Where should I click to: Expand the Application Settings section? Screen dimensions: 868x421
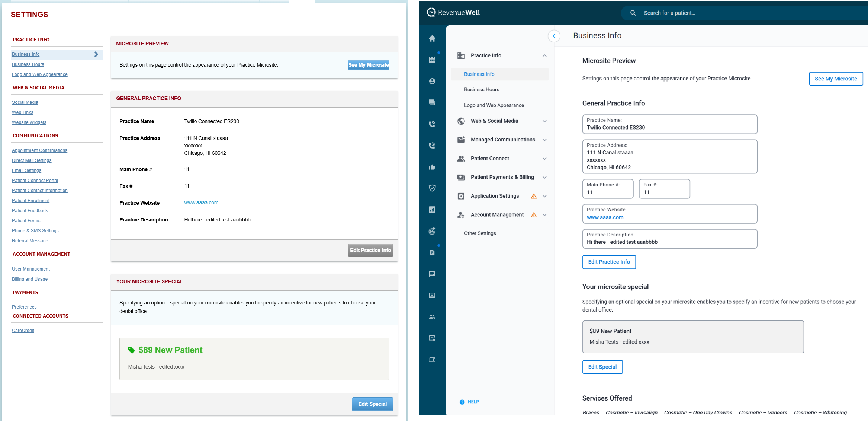[x=544, y=196]
